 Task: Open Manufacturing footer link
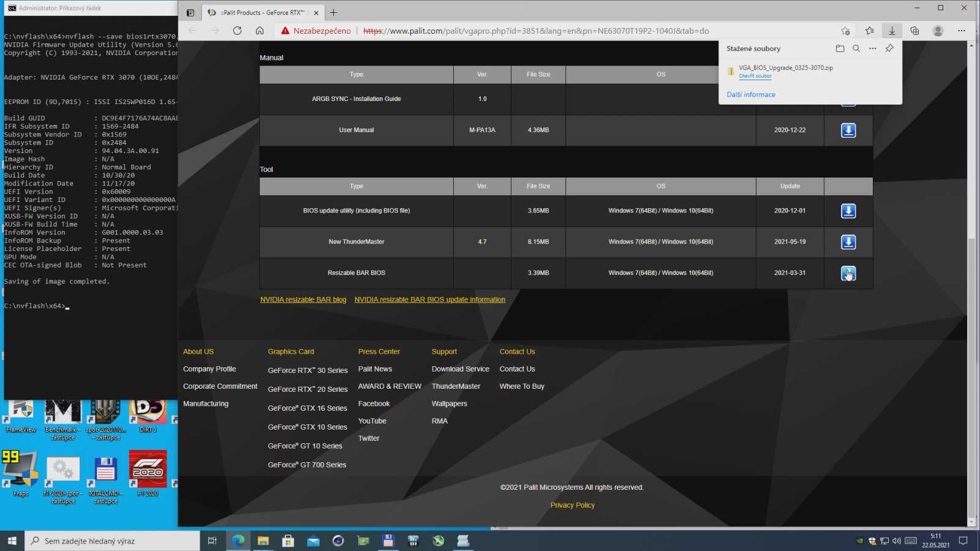(x=206, y=403)
